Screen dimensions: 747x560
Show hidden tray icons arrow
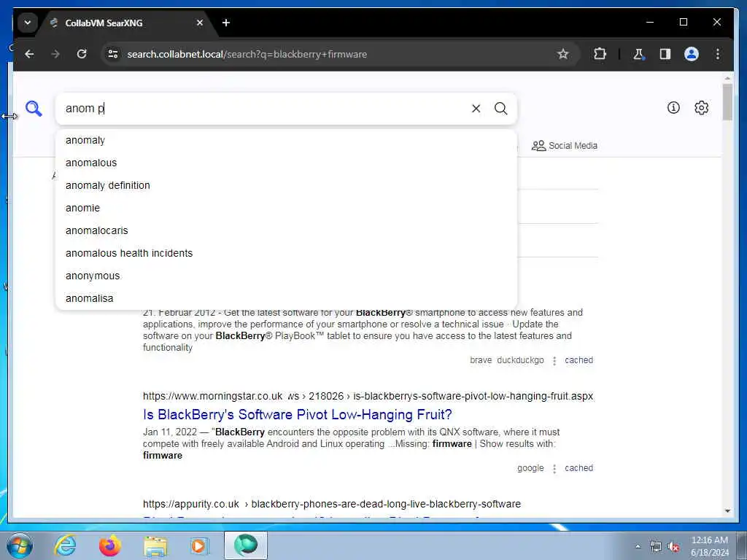point(638,547)
